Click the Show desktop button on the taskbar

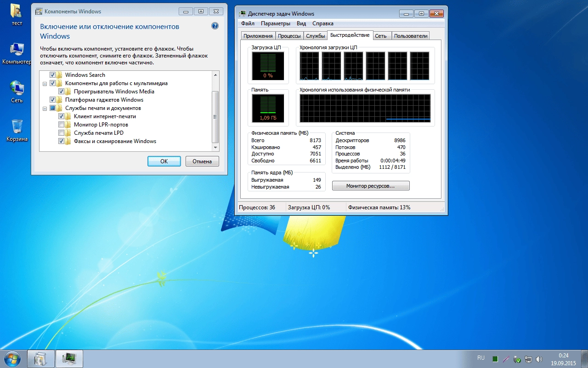click(x=584, y=359)
